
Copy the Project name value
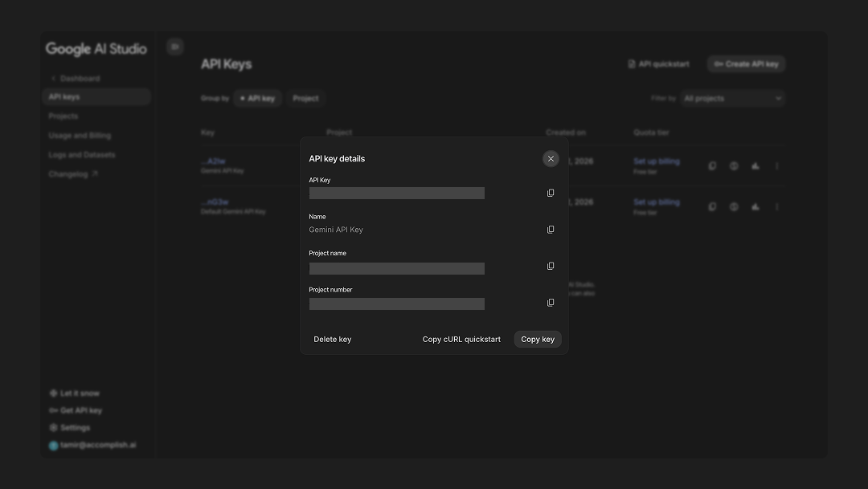coord(551,266)
